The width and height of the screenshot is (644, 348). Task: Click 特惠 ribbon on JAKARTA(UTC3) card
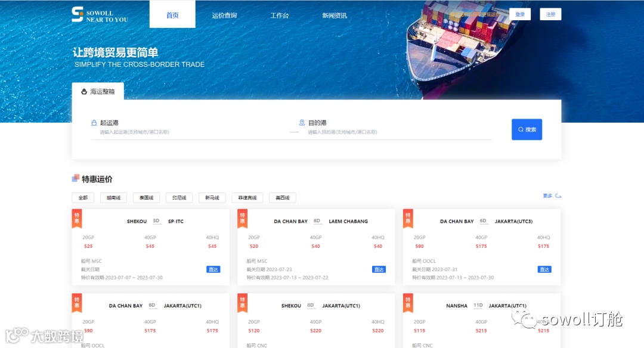tap(408, 218)
